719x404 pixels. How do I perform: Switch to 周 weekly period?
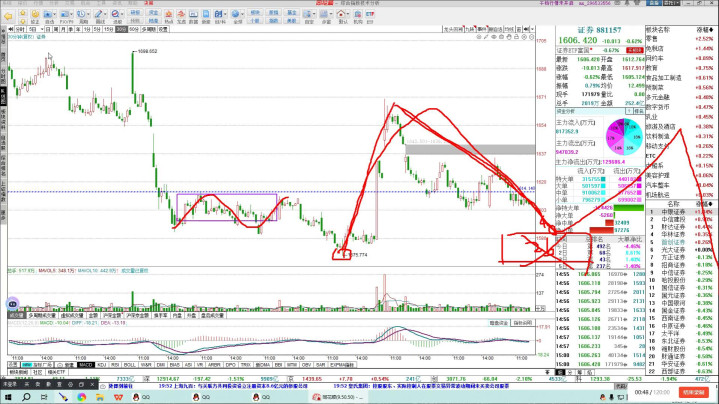pos(56,29)
